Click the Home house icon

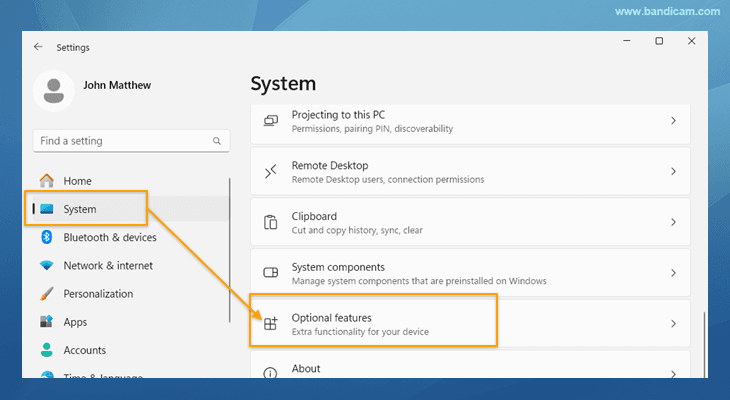point(47,181)
